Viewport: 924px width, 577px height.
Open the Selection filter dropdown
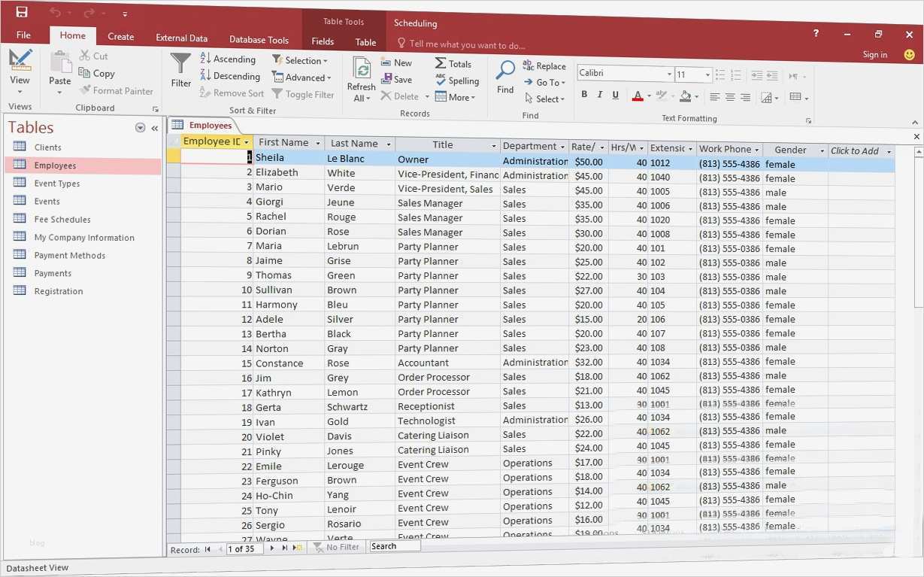300,60
